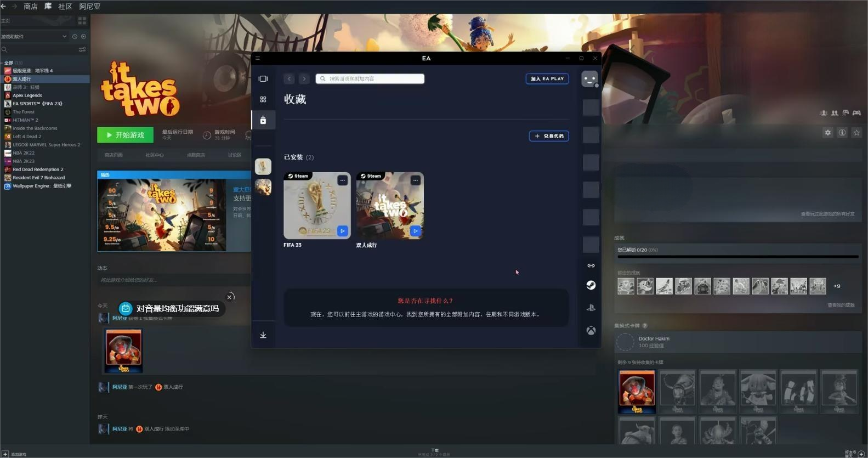Toggle ready-to-play filter in Steam library
The height and width of the screenshot is (458, 868).
point(83,37)
